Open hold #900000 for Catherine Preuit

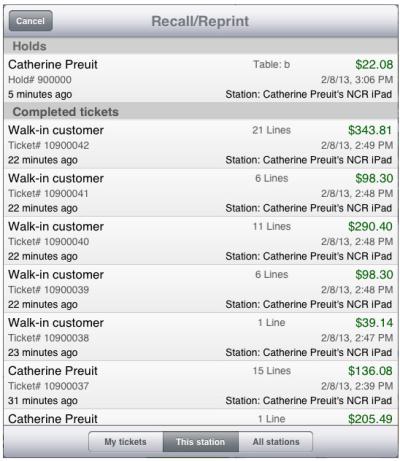[x=200, y=79]
